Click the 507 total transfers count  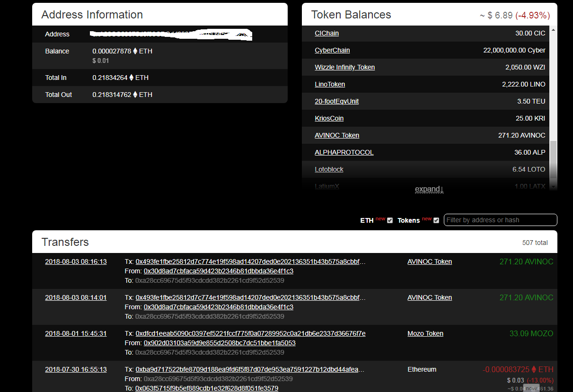pos(535,243)
